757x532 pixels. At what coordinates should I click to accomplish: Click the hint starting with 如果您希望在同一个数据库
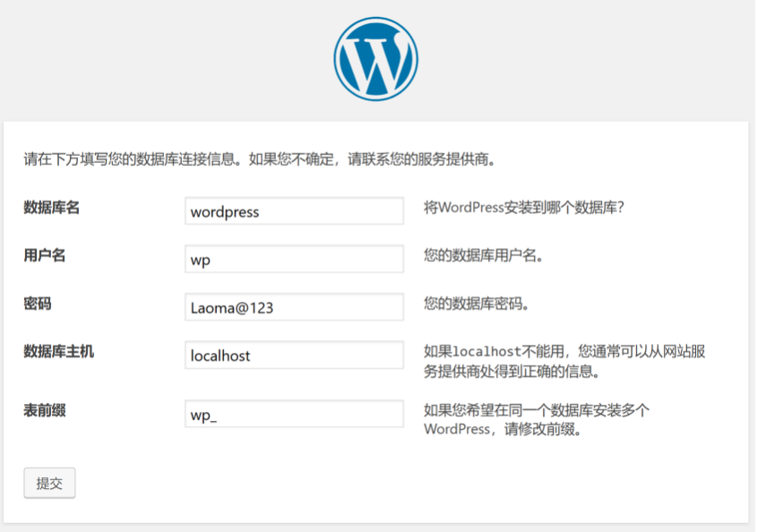click(537, 419)
